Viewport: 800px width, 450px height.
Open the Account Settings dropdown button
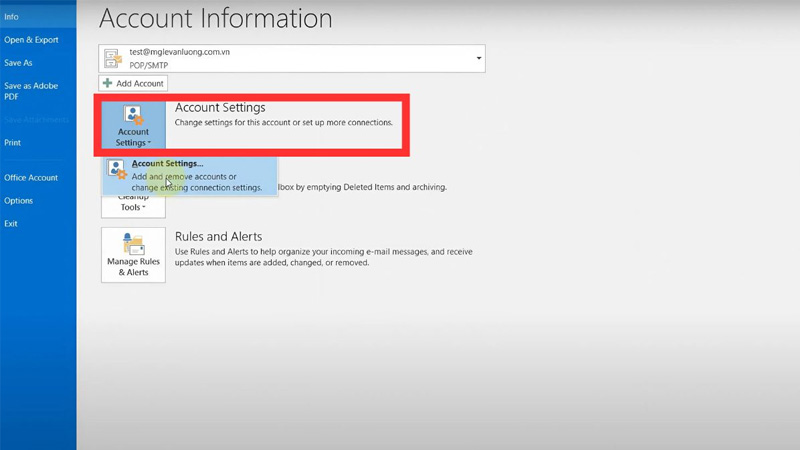click(133, 125)
